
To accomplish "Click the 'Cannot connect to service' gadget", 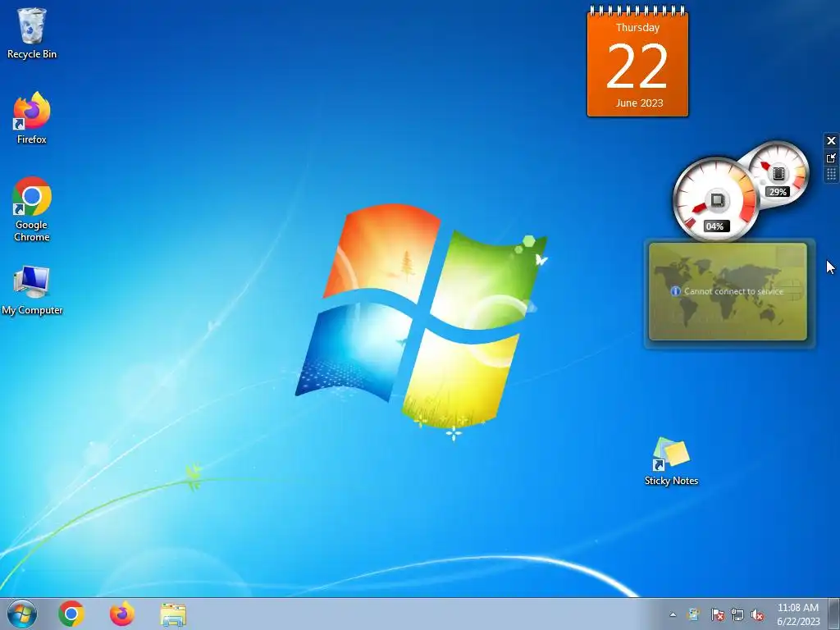I will click(x=728, y=291).
